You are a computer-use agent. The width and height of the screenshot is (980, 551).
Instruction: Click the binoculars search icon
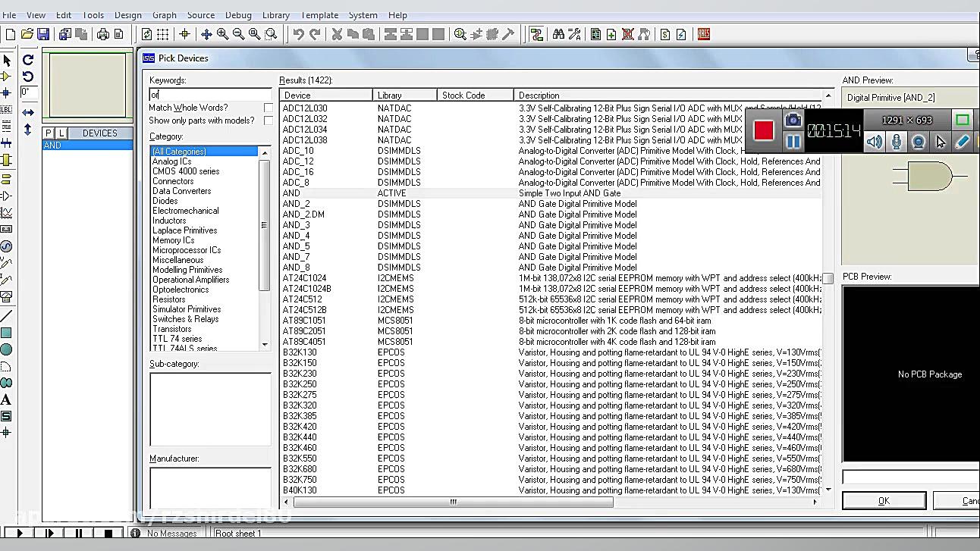click(x=558, y=34)
